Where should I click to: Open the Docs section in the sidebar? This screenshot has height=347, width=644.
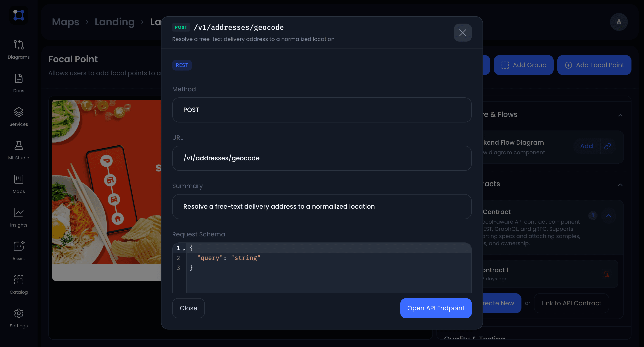click(19, 83)
